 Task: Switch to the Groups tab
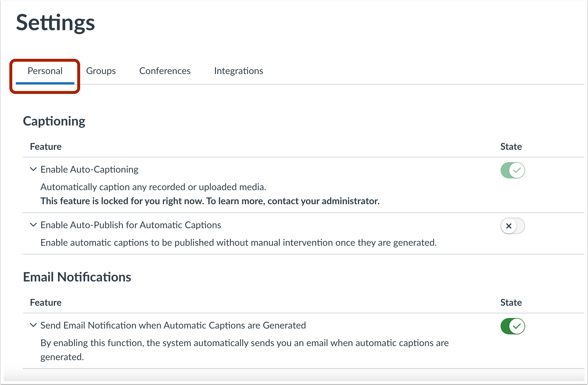coord(101,71)
